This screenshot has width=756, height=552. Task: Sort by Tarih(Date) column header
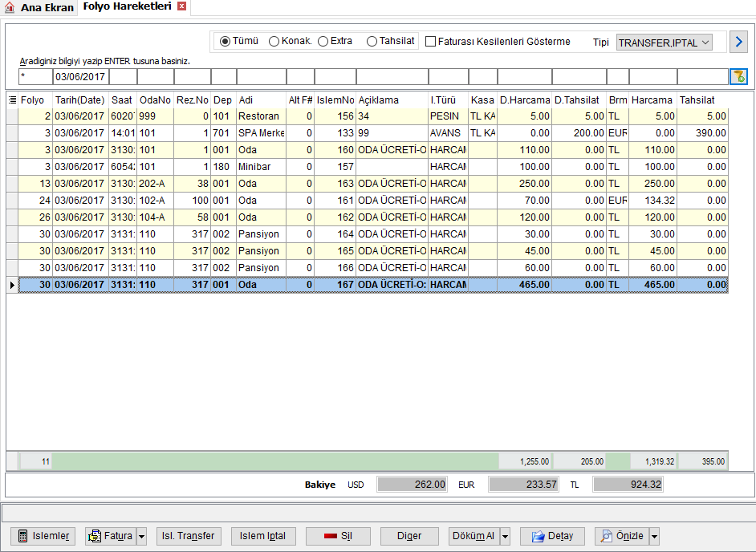pos(80,99)
